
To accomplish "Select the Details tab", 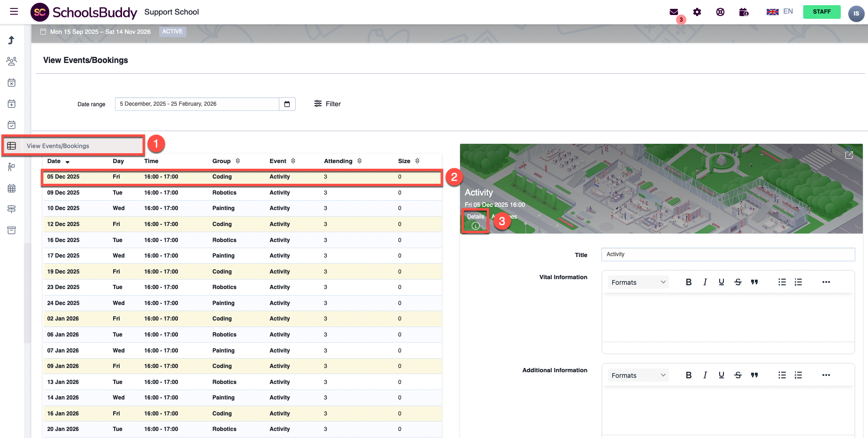I will (476, 221).
